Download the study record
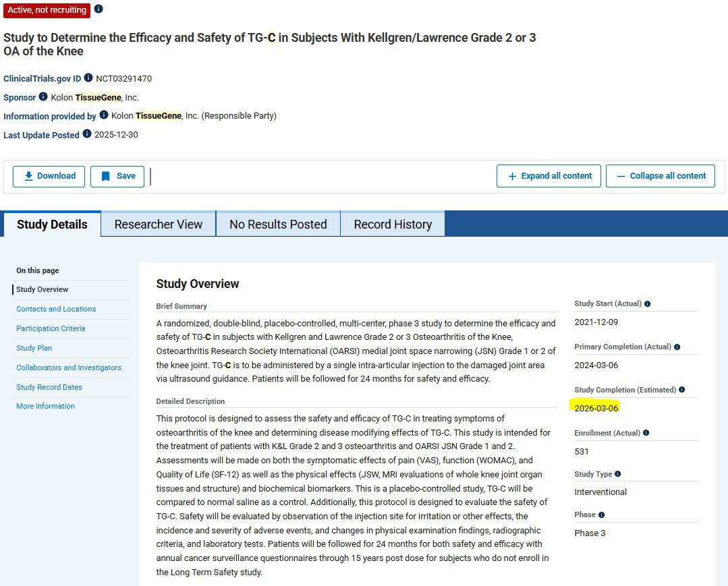728x586 pixels. (49, 176)
